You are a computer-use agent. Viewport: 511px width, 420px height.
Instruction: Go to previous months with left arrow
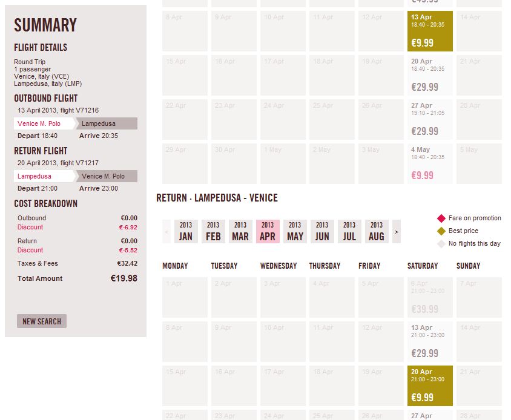(166, 232)
